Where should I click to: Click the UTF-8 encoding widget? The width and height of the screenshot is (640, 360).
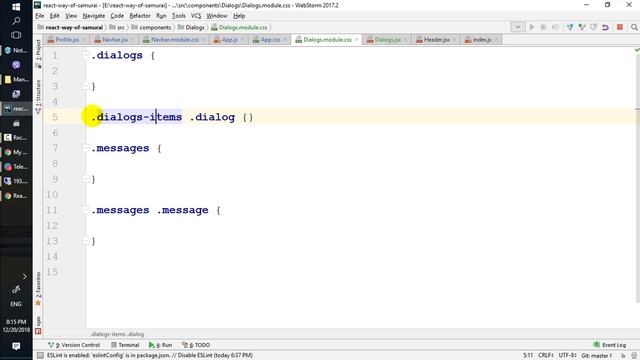pos(568,356)
